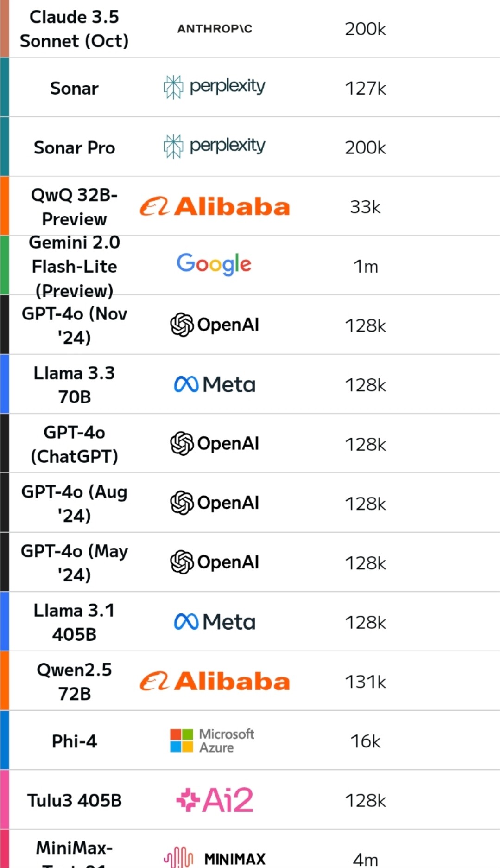The width and height of the screenshot is (500, 868).
Task: Click the Microsoft Azure logo
Action: (212, 740)
